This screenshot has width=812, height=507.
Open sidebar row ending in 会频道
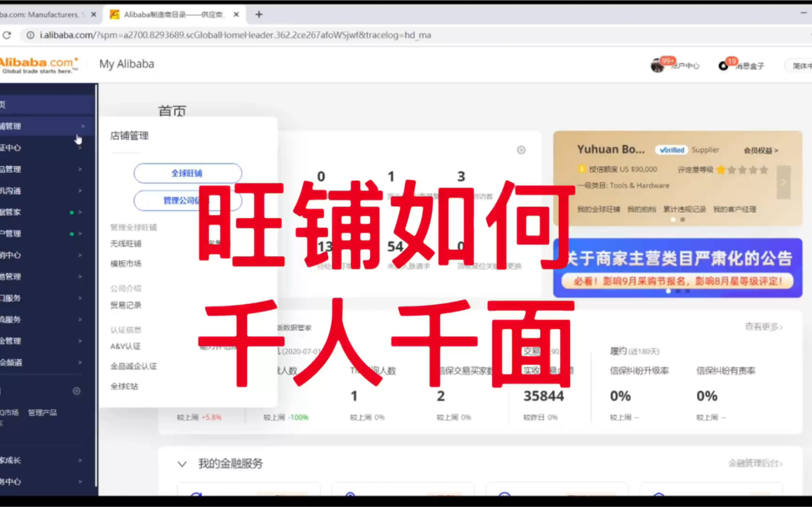(47, 362)
